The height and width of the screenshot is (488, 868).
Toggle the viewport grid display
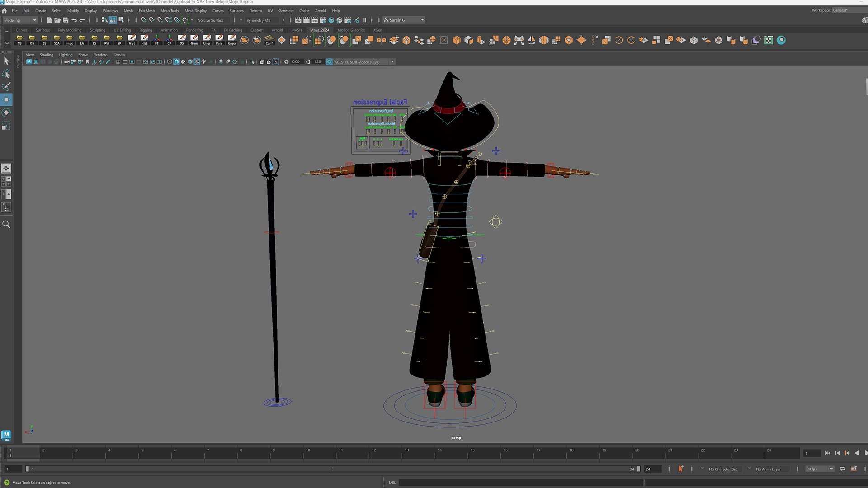click(118, 62)
